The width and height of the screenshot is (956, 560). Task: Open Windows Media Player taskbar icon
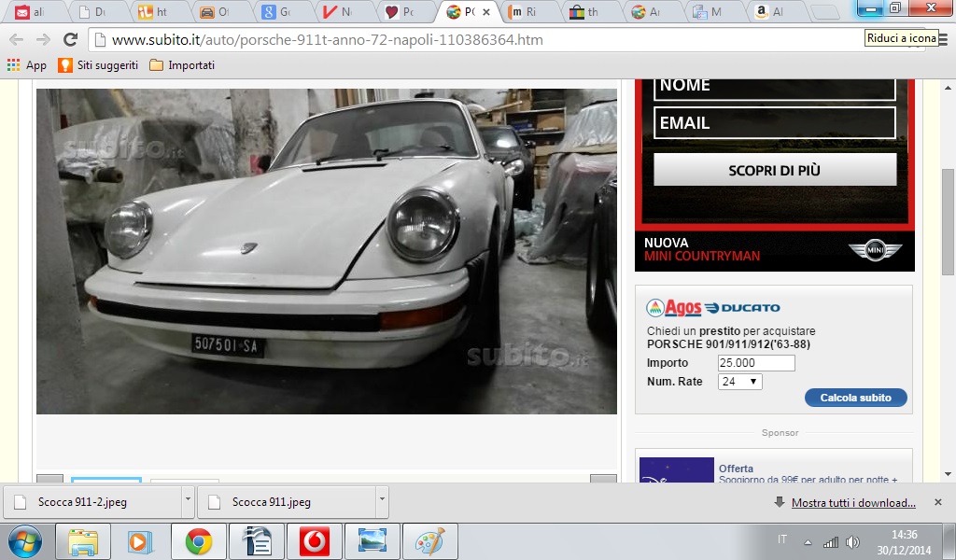140,541
